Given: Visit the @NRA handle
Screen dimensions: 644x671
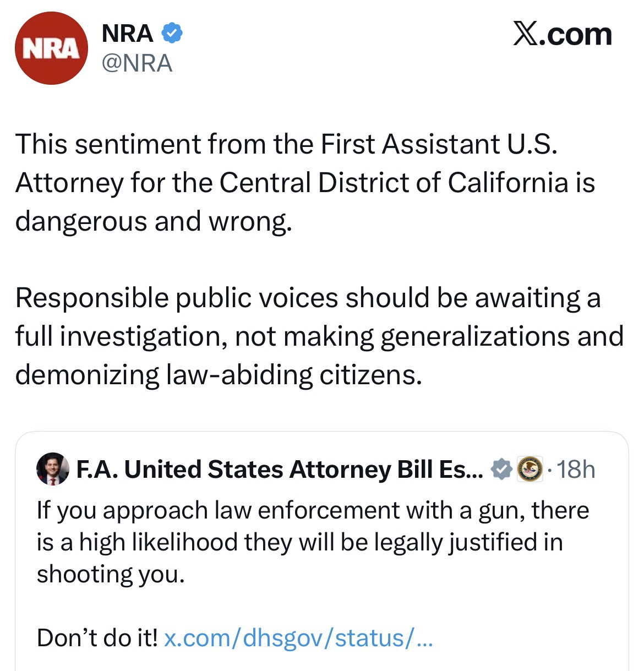Looking at the screenshot, I should tap(137, 63).
